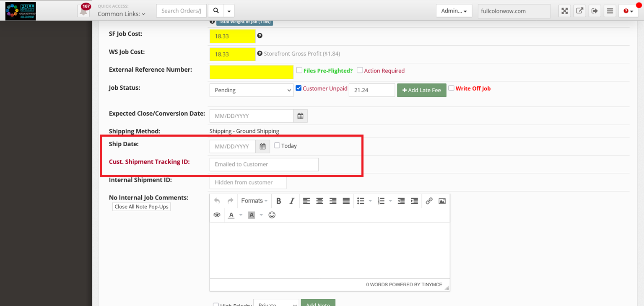Uncheck the Customer Unpaid checkbox
The image size is (644, 306).
coord(299,88)
